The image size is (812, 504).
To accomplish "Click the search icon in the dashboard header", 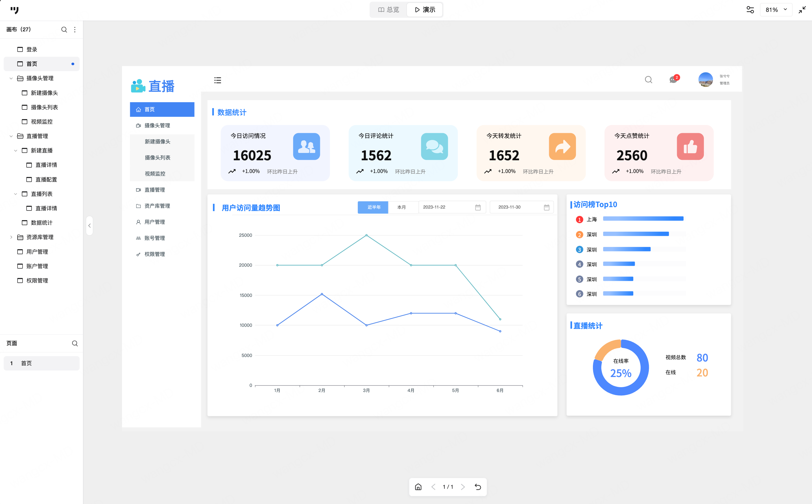I will [x=648, y=80].
